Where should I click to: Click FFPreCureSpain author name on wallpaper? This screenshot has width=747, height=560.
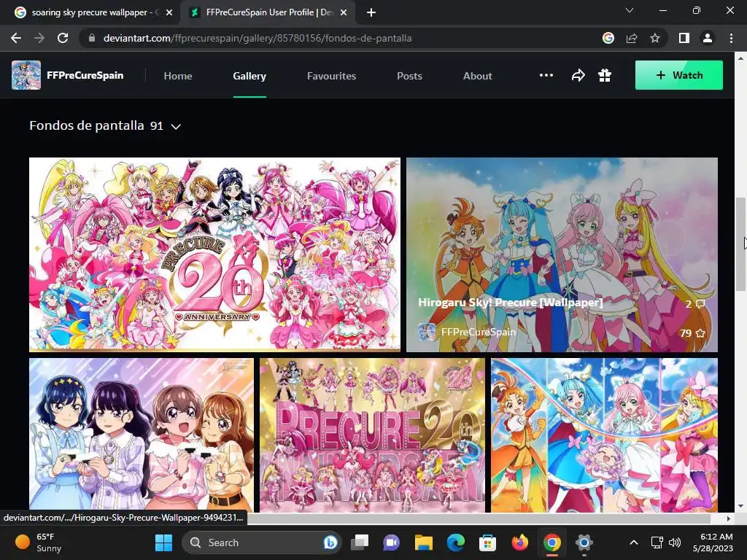(479, 332)
